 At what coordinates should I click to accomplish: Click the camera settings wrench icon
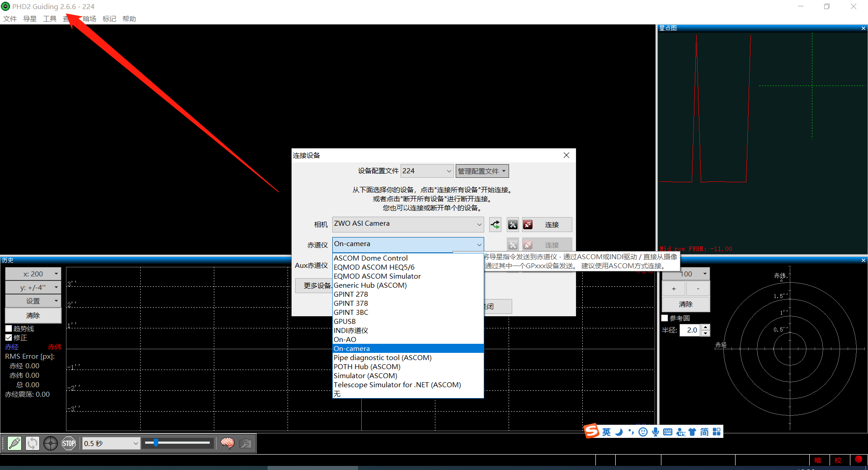[x=245, y=443]
